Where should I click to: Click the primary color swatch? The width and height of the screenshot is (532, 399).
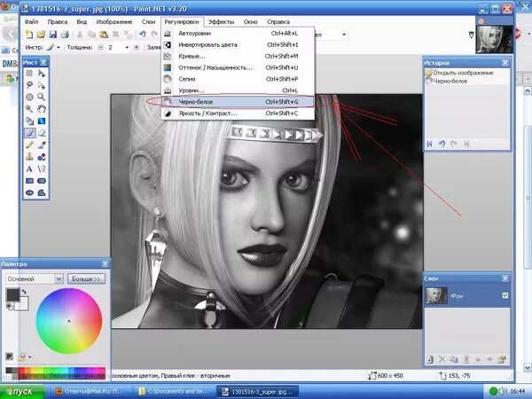coord(13,294)
